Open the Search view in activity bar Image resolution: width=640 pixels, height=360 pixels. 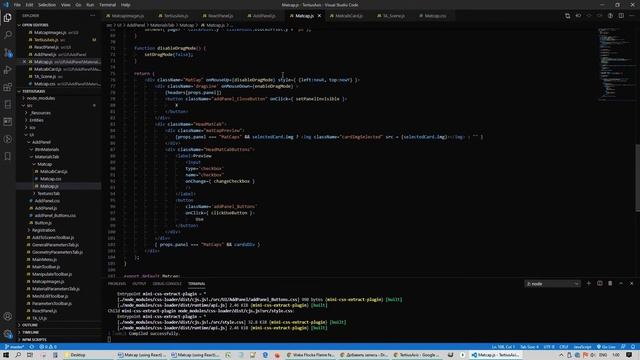[8, 35]
